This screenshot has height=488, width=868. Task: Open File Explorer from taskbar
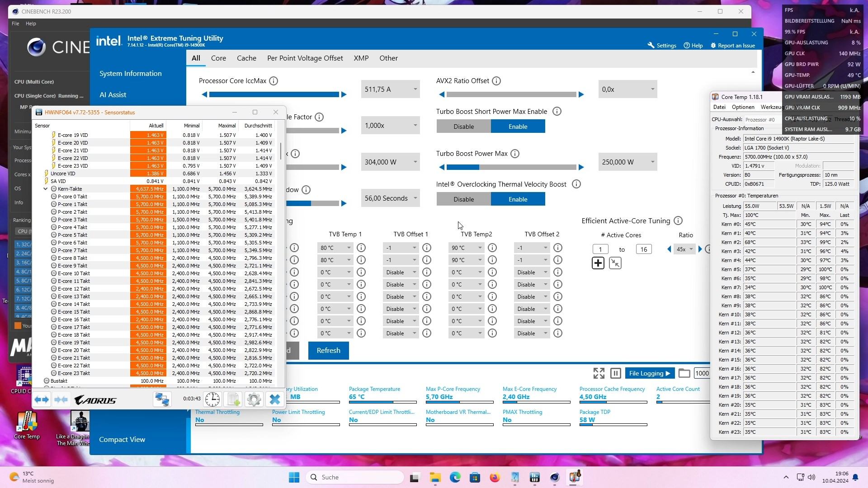tap(435, 477)
